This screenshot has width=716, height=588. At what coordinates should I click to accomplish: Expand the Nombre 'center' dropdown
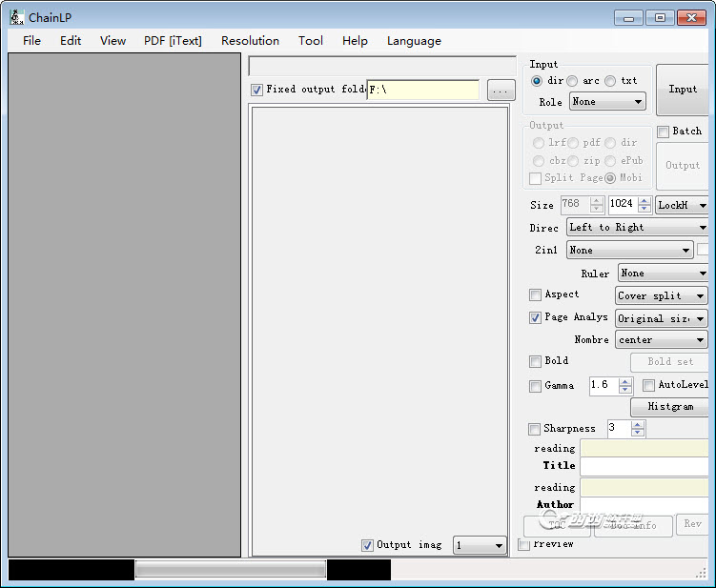[662, 340]
